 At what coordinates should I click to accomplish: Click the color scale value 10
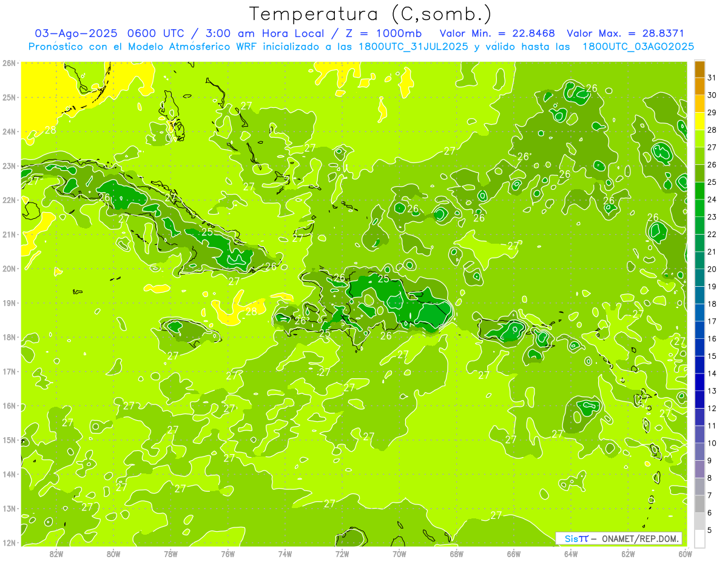712,443
